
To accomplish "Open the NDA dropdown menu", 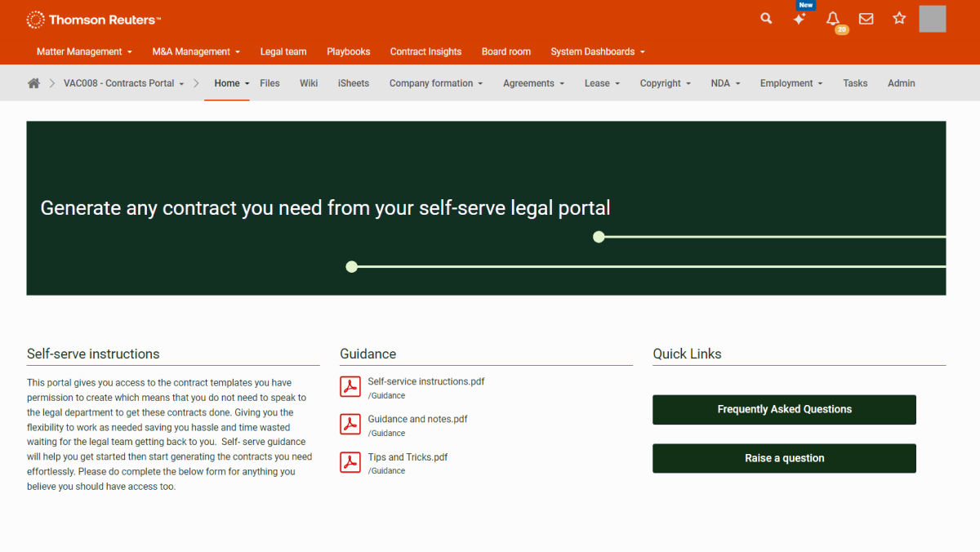I will coord(725,83).
